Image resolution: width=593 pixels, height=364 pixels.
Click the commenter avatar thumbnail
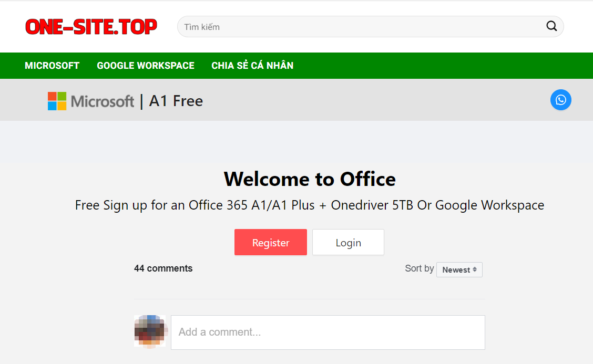click(x=150, y=331)
